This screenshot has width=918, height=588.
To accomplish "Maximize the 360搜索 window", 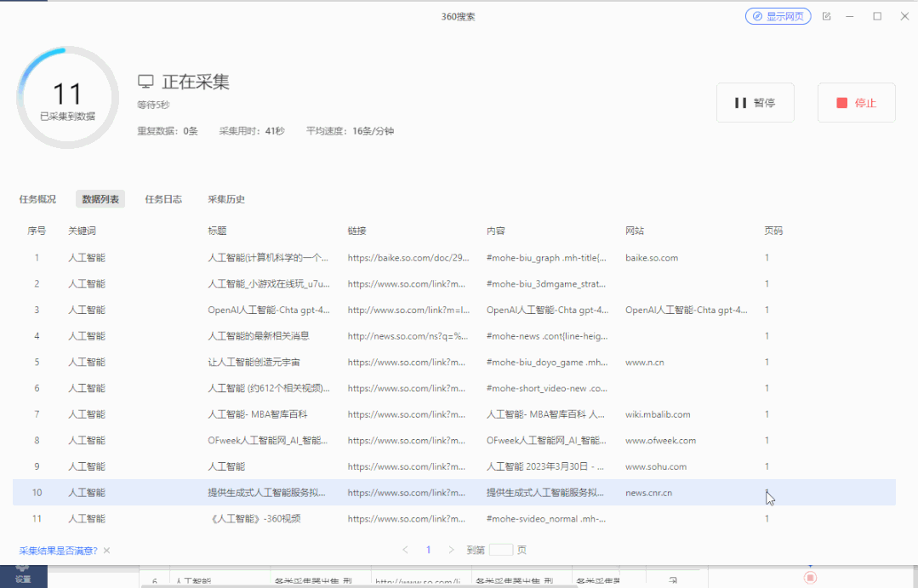I will coord(877,16).
